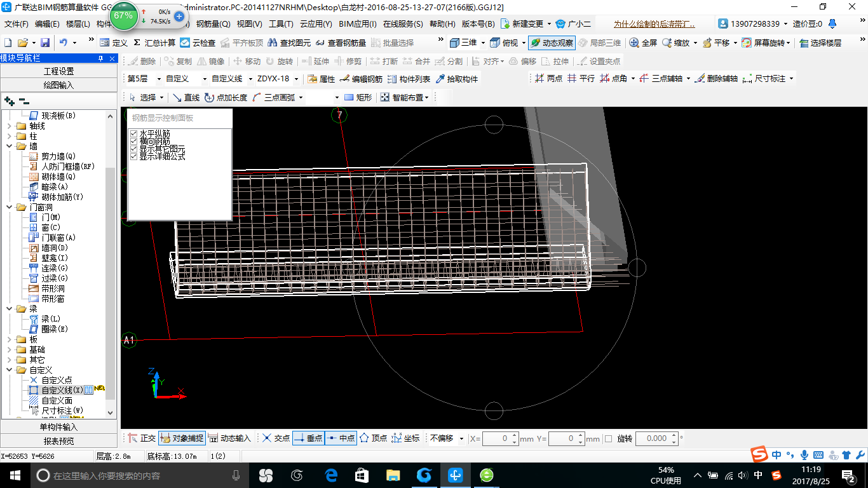Expand the 轴线 tree node

point(9,126)
